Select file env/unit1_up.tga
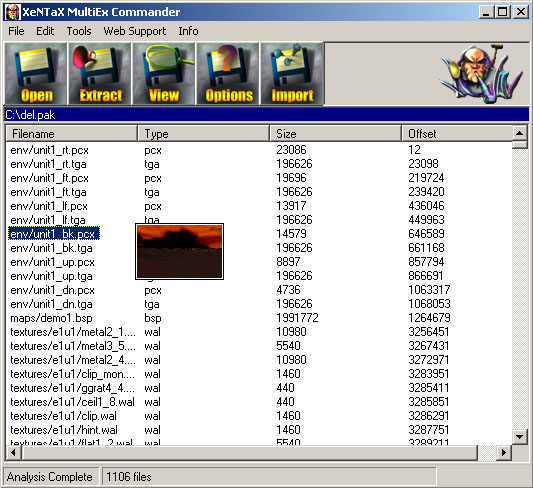This screenshot has width=533, height=488. tap(51, 276)
